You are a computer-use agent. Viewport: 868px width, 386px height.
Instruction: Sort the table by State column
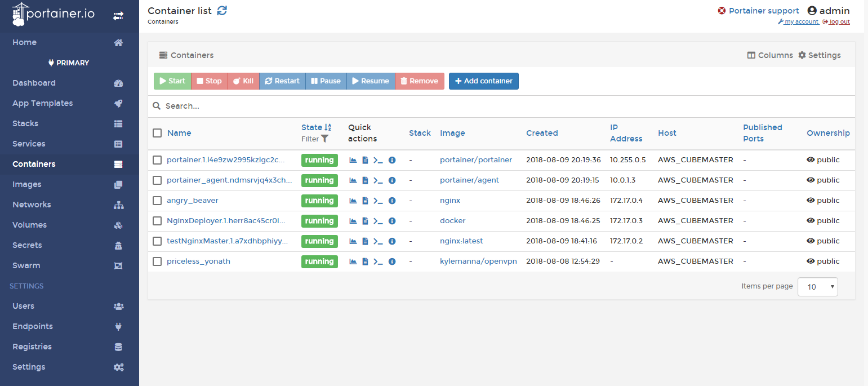click(317, 127)
